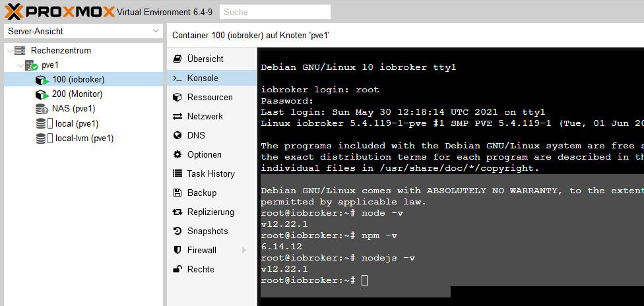The width and height of the screenshot is (644, 306).
Task: Click the 'nodejs -v' command line
Action: coord(338,258)
